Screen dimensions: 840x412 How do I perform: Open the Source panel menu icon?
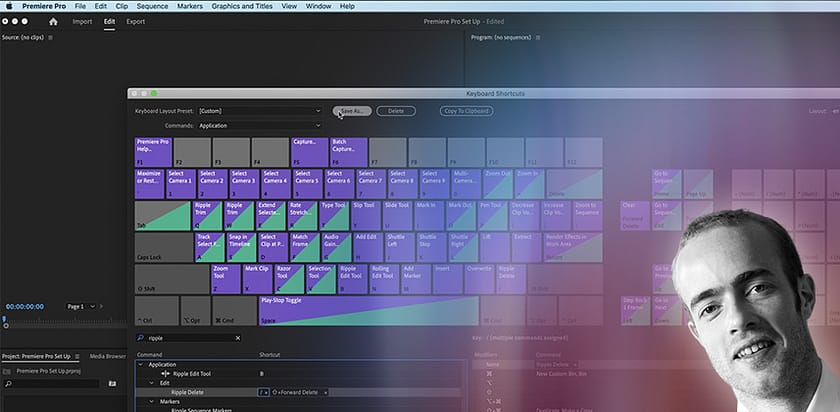(50, 38)
